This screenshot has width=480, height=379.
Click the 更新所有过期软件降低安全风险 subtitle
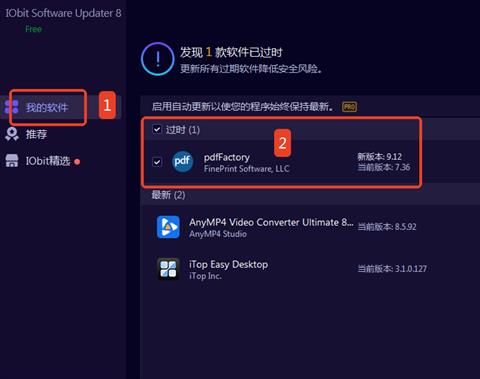point(251,69)
